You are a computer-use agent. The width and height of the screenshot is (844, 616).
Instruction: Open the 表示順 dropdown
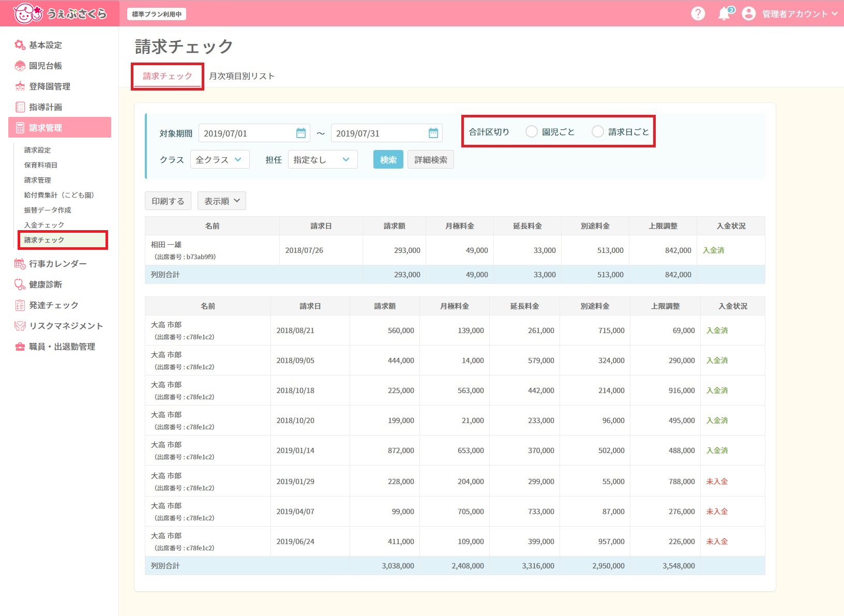pyautogui.click(x=222, y=201)
